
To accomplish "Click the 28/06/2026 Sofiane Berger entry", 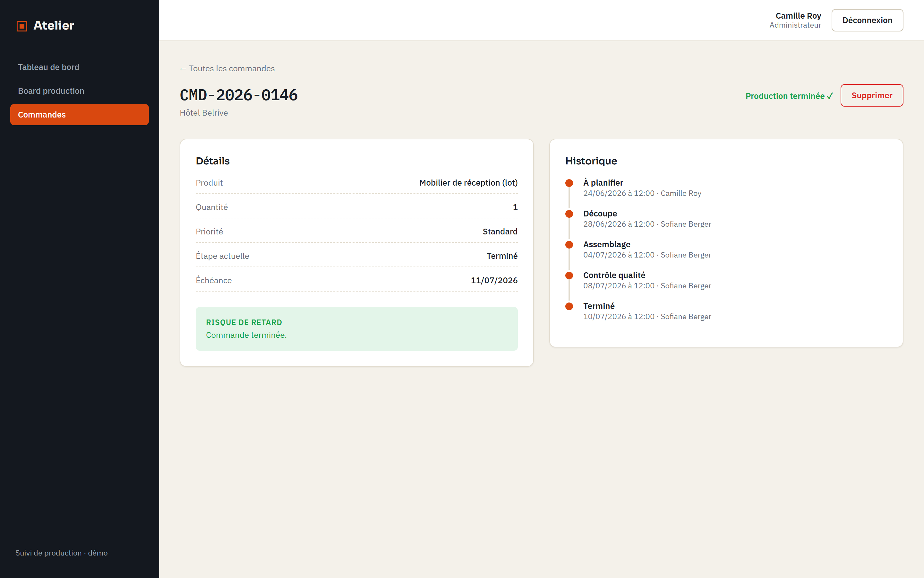I will coord(647,224).
